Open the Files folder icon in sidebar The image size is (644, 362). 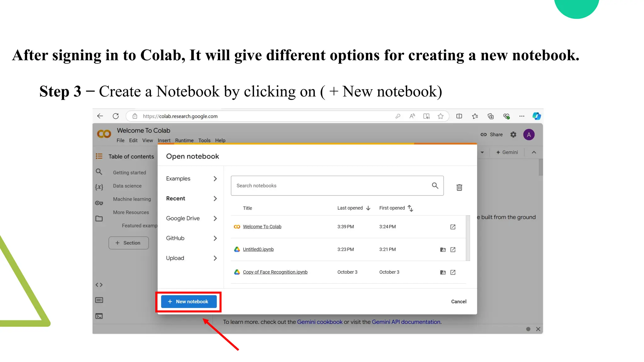(99, 219)
